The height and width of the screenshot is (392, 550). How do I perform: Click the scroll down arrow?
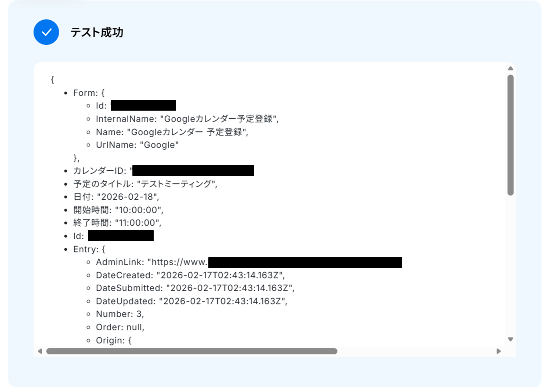[x=511, y=339]
